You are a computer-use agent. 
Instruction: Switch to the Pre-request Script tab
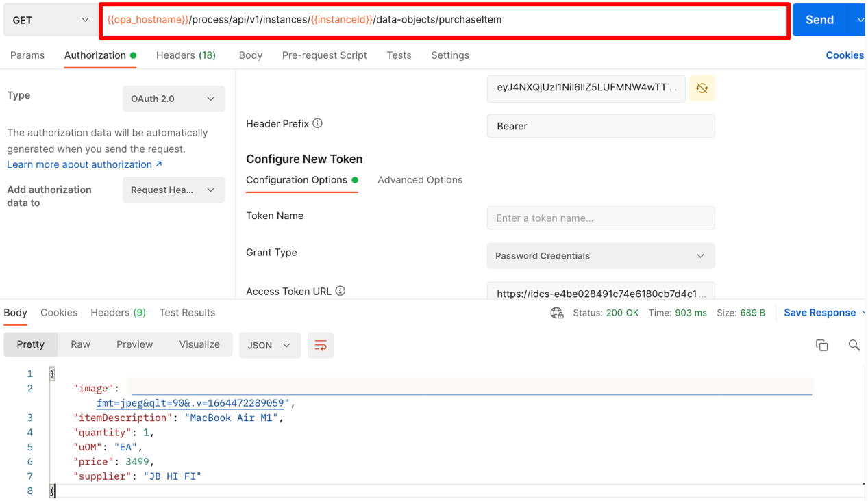pos(324,55)
